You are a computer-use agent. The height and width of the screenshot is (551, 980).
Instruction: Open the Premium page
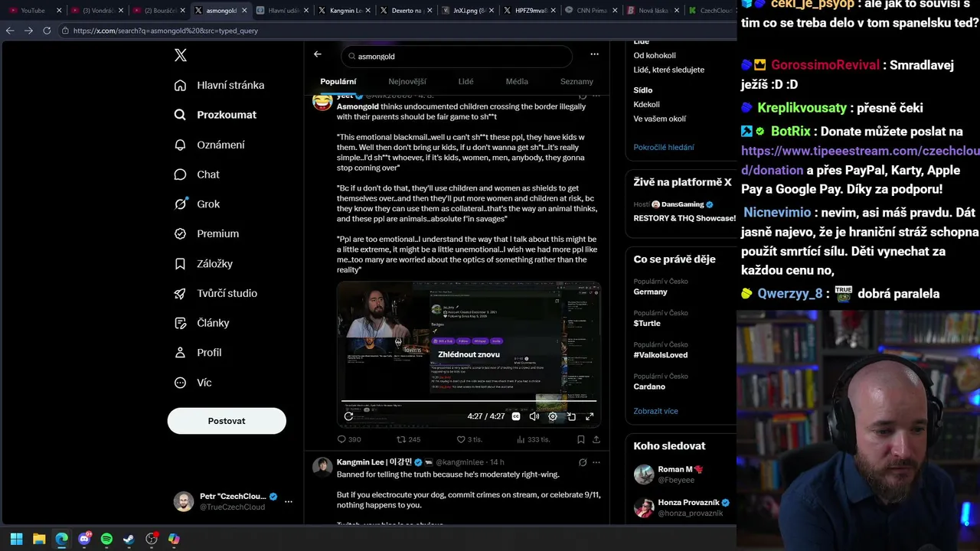(x=207, y=233)
